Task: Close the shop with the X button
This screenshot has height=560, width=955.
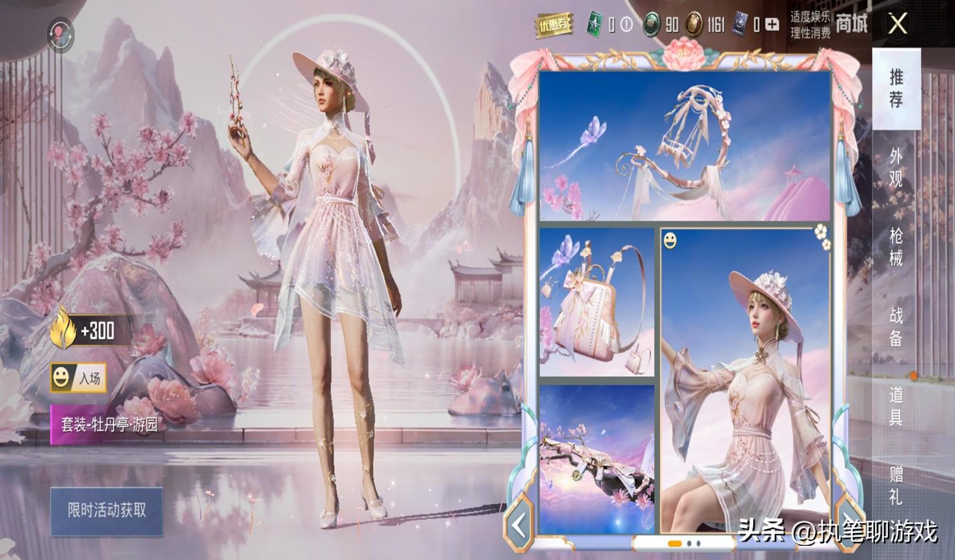Action: point(898,25)
